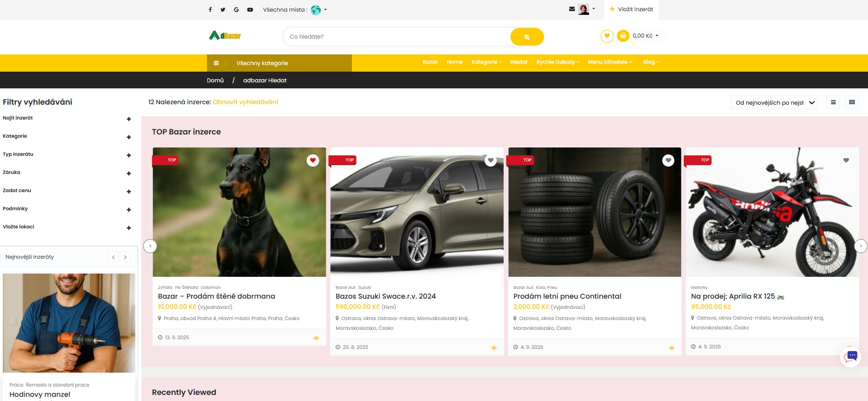The width and height of the screenshot is (868, 401).
Task: Open the YouTube social link
Action: click(250, 10)
